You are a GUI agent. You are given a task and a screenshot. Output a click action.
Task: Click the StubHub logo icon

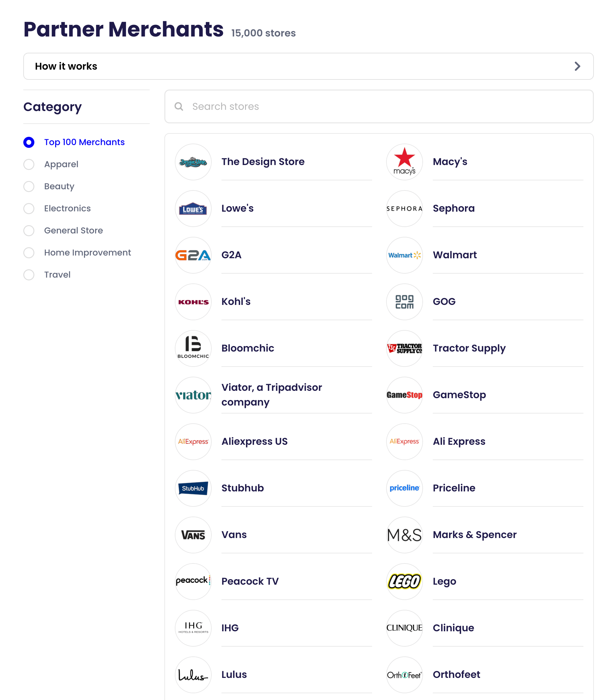pos(193,488)
